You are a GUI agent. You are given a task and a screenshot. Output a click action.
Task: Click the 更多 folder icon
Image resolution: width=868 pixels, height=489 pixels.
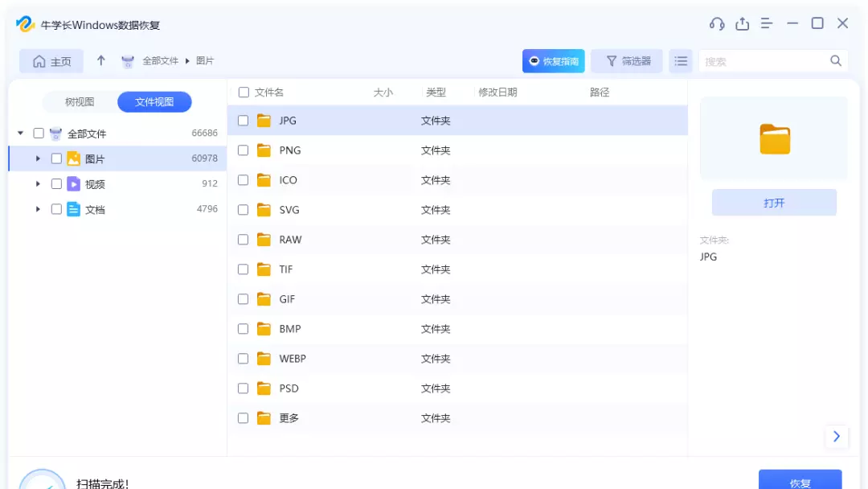coord(264,418)
